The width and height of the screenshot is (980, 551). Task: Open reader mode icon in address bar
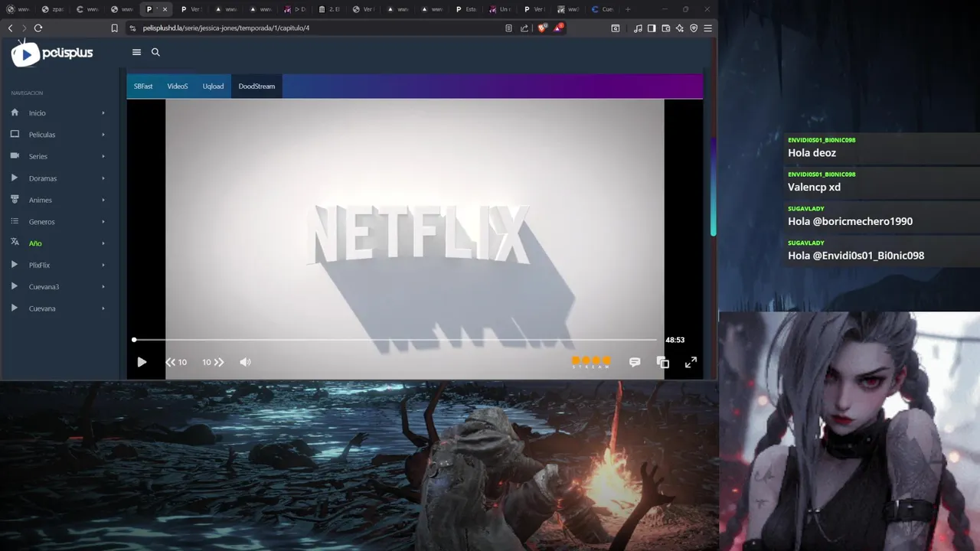tap(508, 28)
